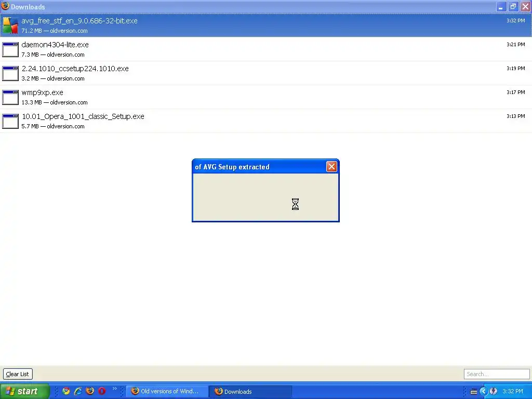Launch Firefox from the quick launch bar

pos(90,391)
